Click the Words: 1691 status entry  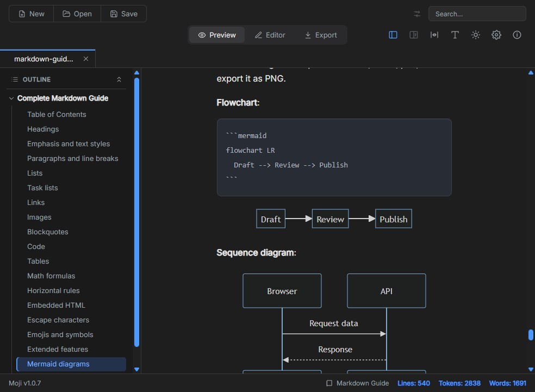[x=507, y=383]
